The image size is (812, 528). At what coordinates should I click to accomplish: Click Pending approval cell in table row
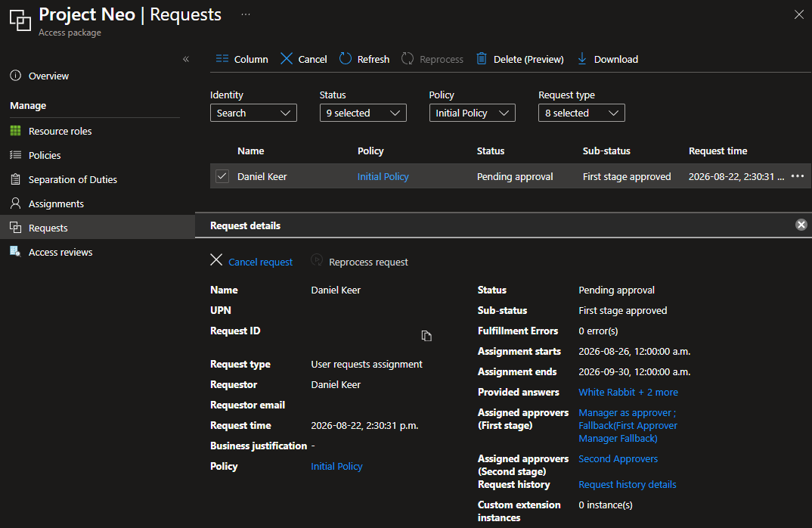coord(515,177)
